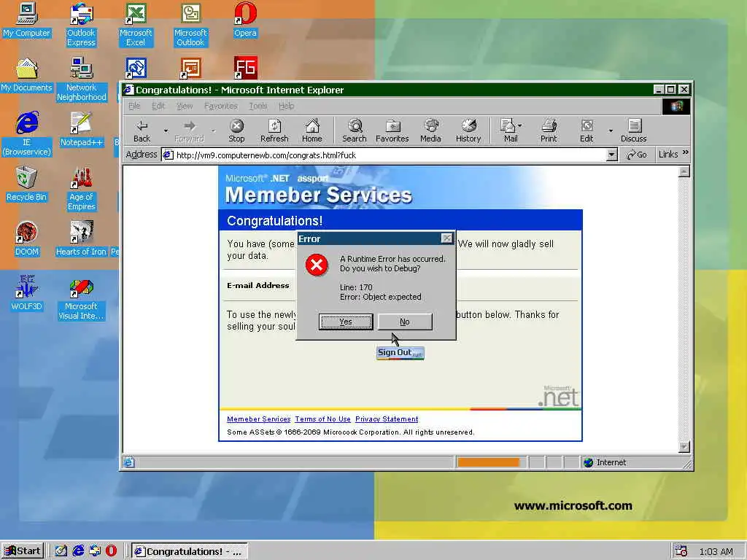Click Yes in the Error dialog
Image resolution: width=747 pixels, height=560 pixels.
pos(346,322)
